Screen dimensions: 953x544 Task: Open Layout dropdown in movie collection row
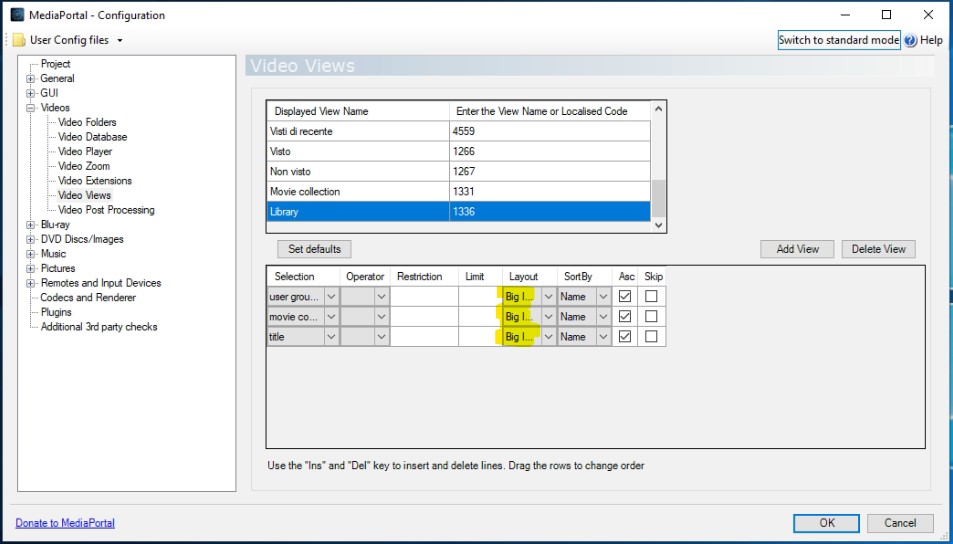(x=548, y=317)
